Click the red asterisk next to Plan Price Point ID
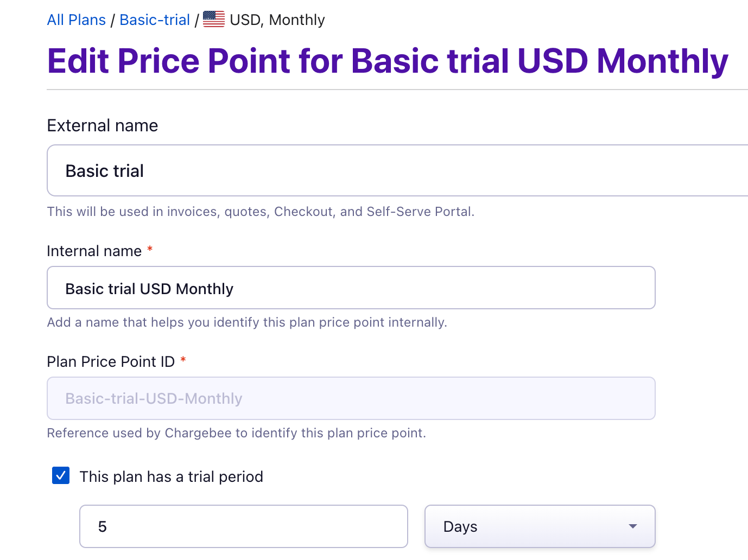This screenshot has height=560, width=748. click(x=183, y=360)
